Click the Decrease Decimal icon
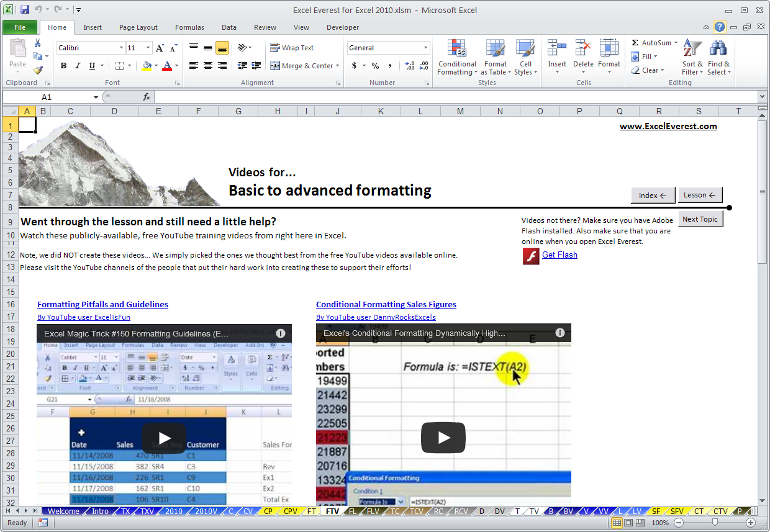Image resolution: width=770 pixels, height=532 pixels. click(424, 65)
